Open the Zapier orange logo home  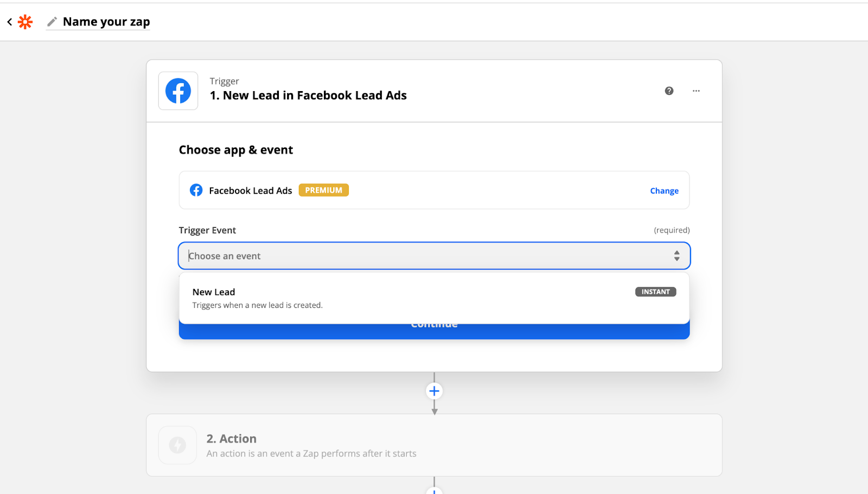(x=25, y=22)
